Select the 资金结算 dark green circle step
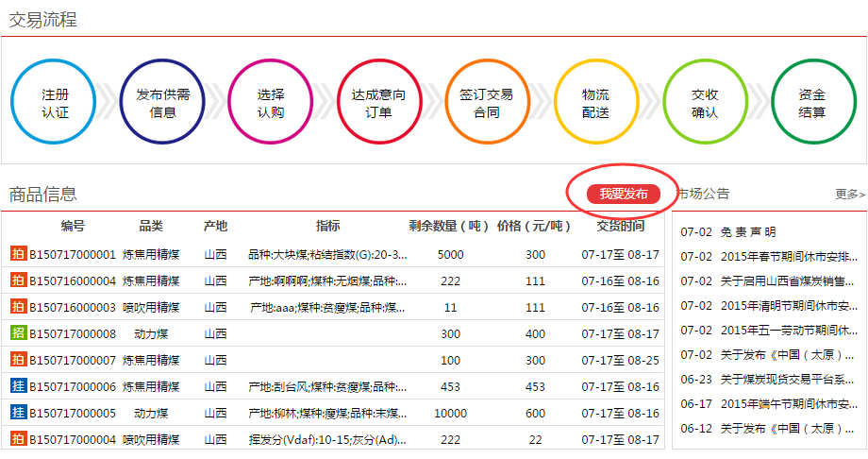Screen dimensions: 868x459 pos(812,102)
